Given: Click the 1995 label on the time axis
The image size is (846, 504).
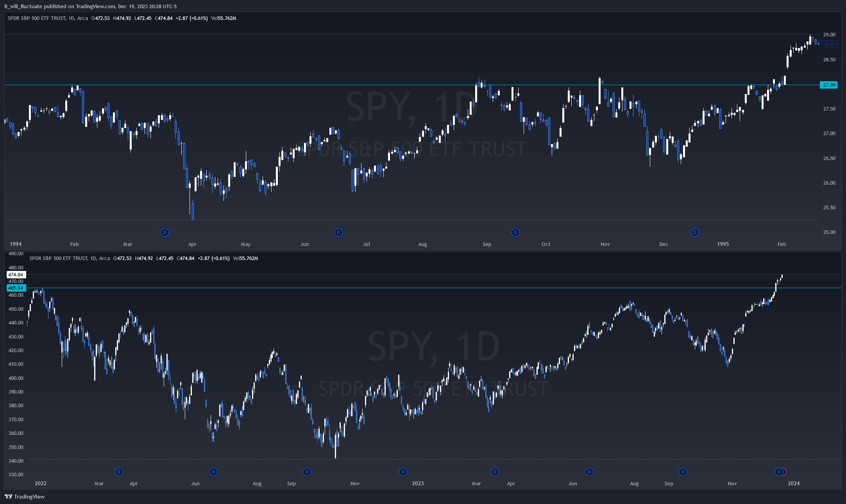Looking at the screenshot, I should pos(723,244).
